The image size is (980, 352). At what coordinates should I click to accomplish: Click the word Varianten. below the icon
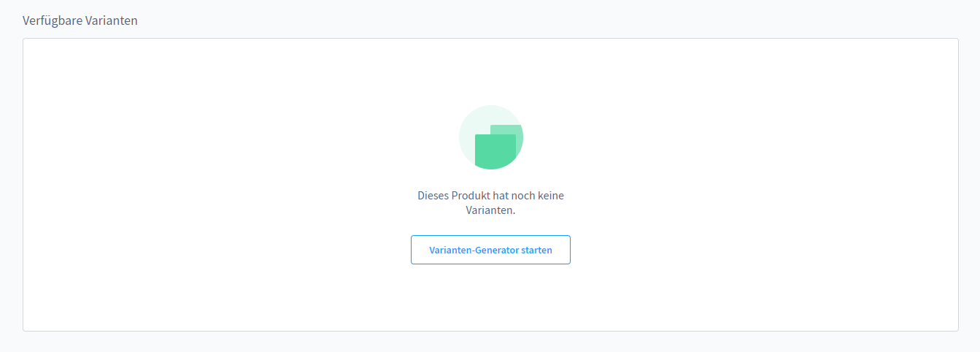(490, 210)
